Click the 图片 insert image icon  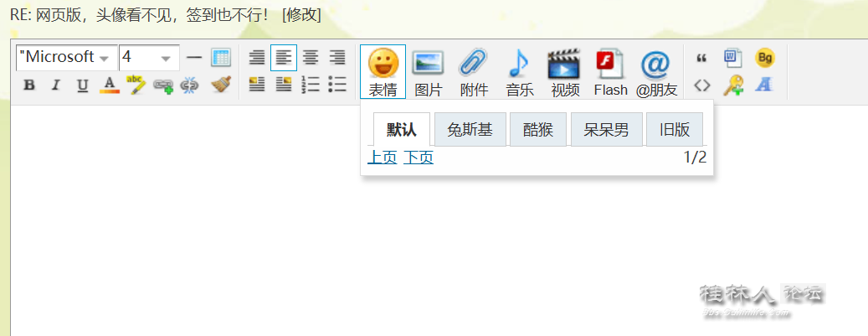428,71
